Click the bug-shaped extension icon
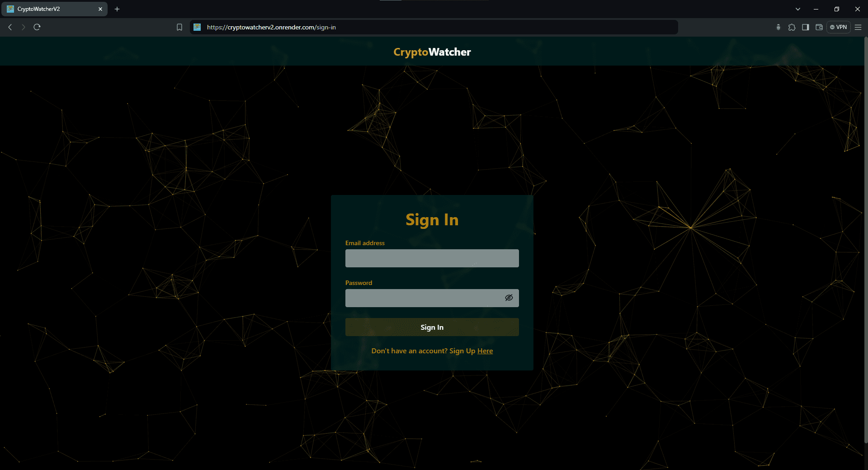The width and height of the screenshot is (868, 470). pos(778,27)
